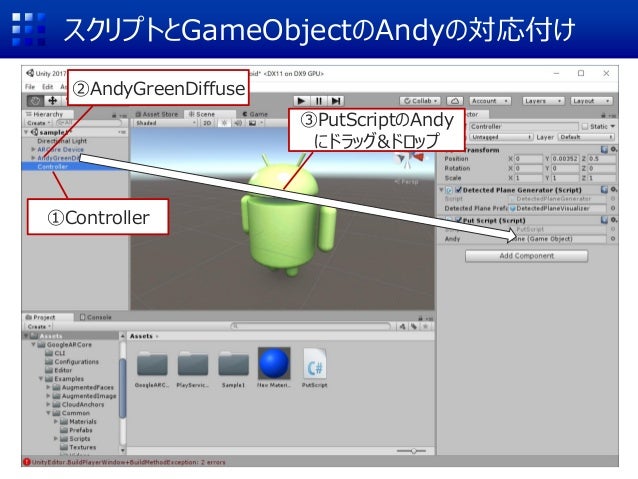This screenshot has width=638, height=479.
Task: Open the File menu
Action: [x=30, y=87]
